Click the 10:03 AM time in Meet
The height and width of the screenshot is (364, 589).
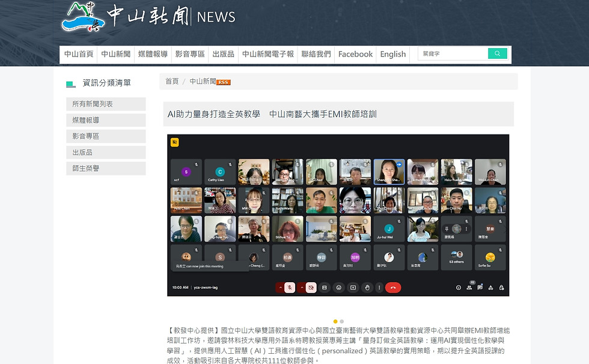tap(180, 288)
